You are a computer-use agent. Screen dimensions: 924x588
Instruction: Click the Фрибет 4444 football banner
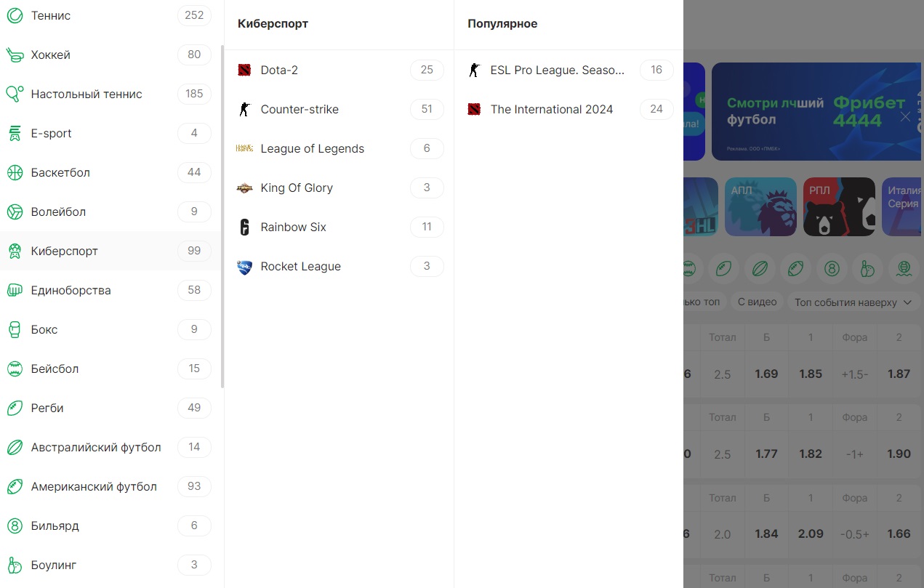[817, 111]
